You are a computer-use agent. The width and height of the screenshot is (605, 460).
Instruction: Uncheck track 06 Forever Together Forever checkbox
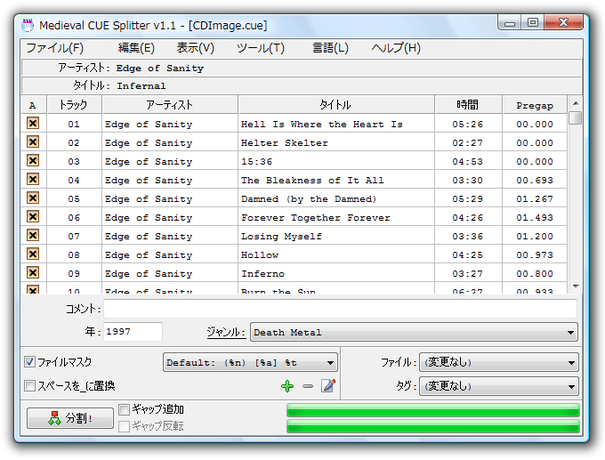click(x=33, y=217)
